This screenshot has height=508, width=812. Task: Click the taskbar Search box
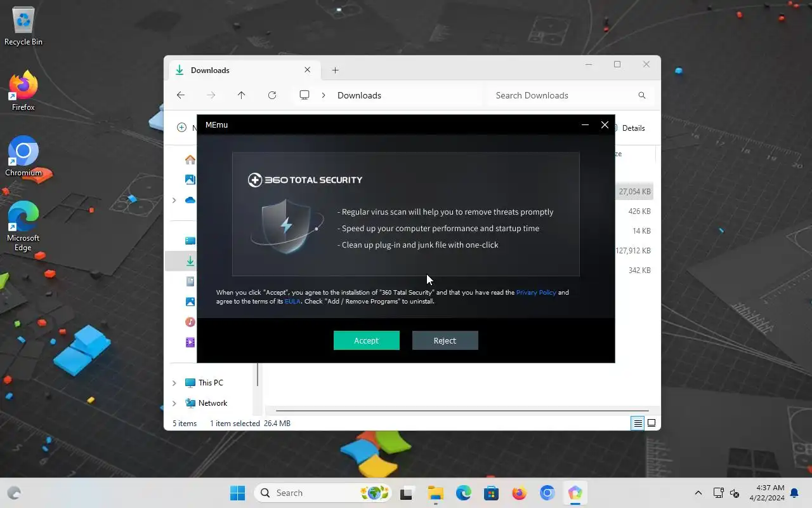(324, 493)
